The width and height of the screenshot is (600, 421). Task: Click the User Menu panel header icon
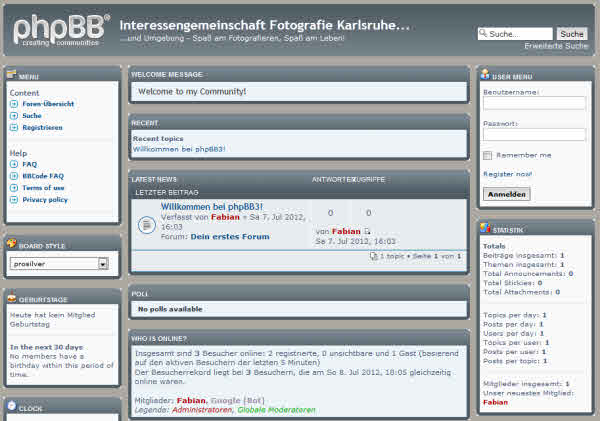[x=485, y=74]
